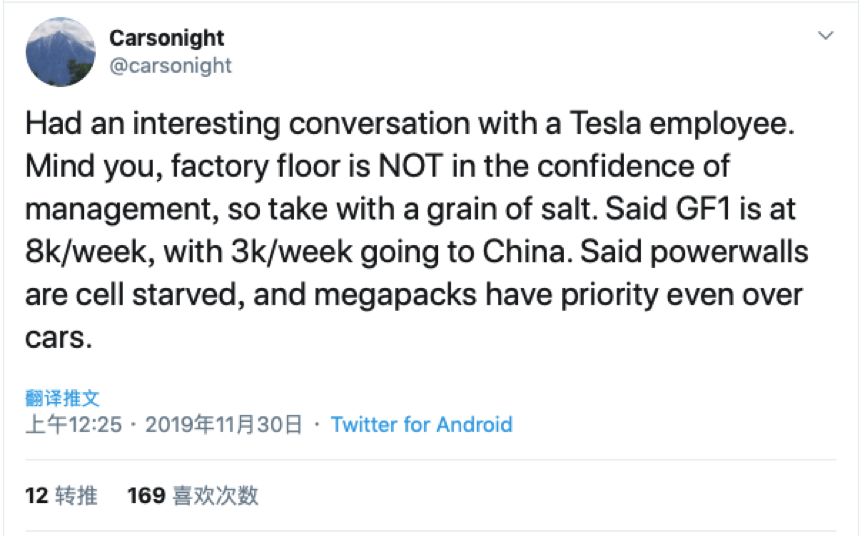View the 12 转推 retweets list
This screenshot has height=536, width=865.
[x=61, y=495]
